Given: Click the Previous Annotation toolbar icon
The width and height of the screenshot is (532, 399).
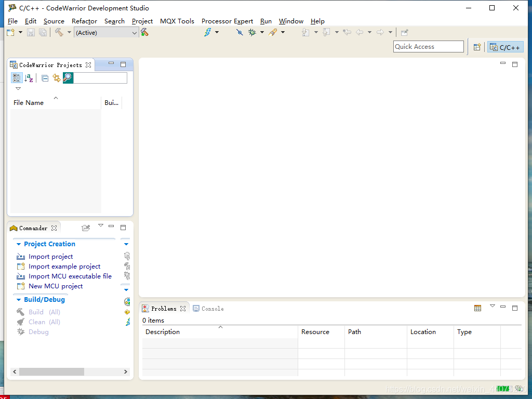Looking at the screenshot, I should [x=326, y=33].
